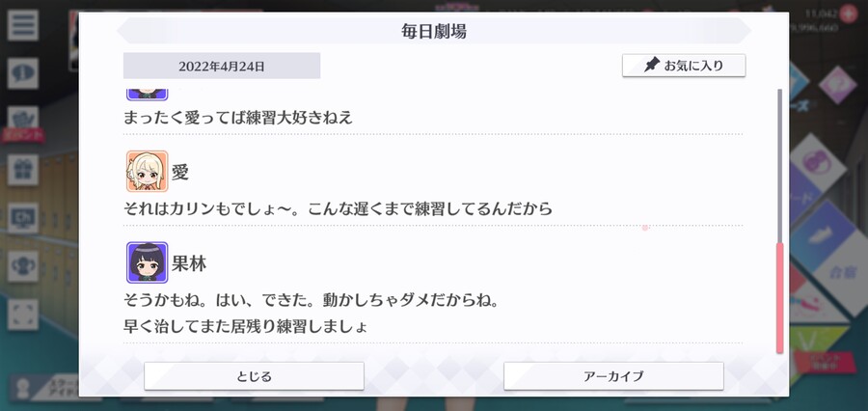Tap the red plus icon by star gems
Image resolution: width=868 pixels, height=411 pixels.
point(848,14)
